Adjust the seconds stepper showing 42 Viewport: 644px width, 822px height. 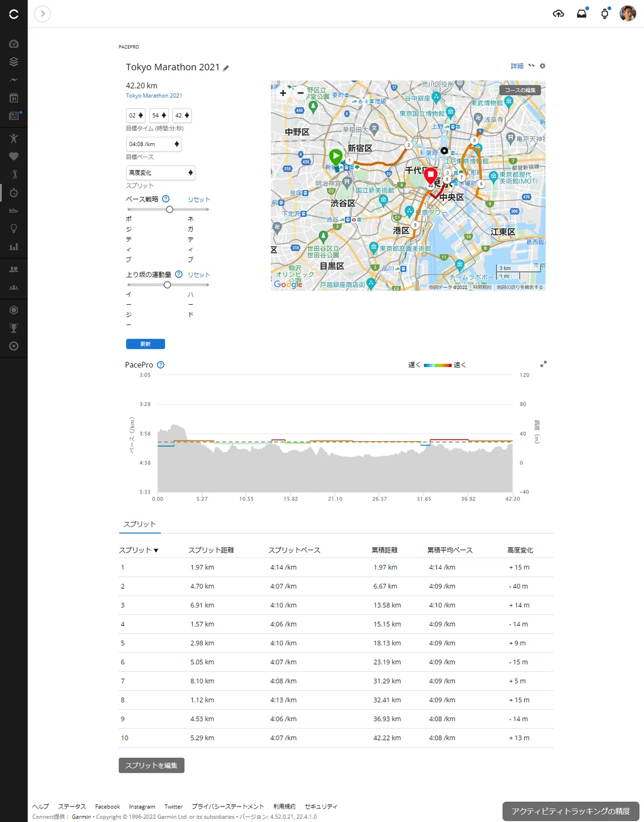click(182, 115)
